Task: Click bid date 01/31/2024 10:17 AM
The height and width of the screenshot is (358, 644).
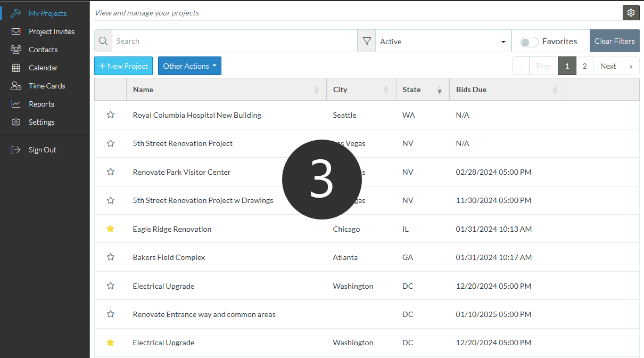Action: (x=494, y=257)
